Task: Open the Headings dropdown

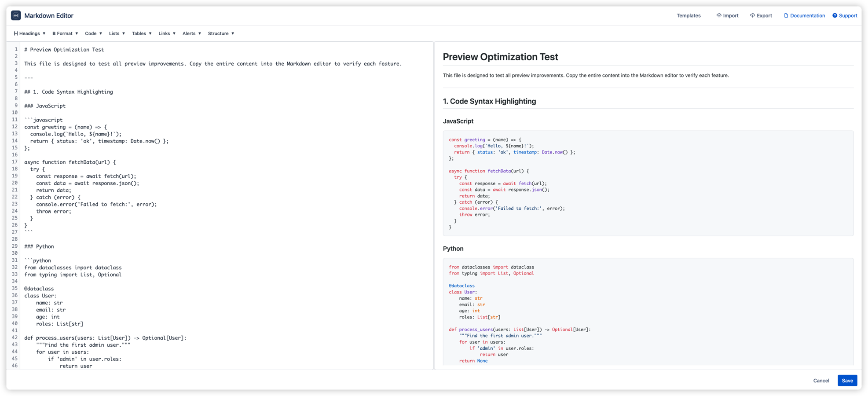Action: [x=31, y=33]
